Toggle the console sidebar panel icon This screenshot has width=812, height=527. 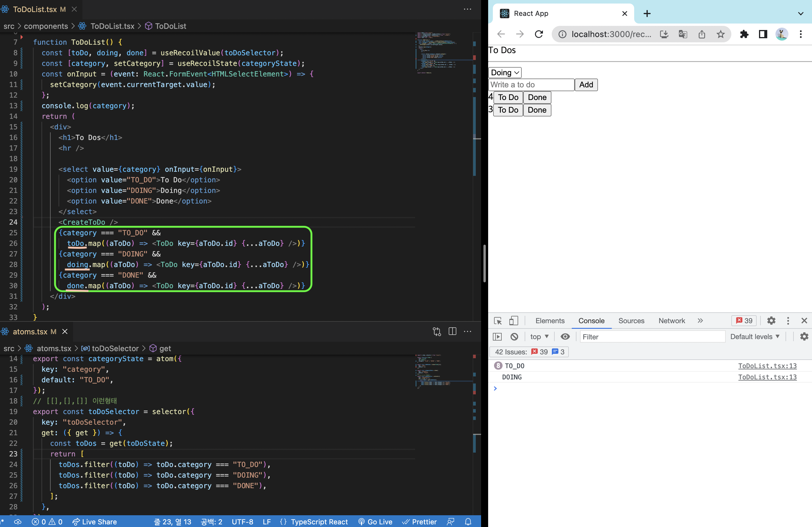[x=498, y=337]
